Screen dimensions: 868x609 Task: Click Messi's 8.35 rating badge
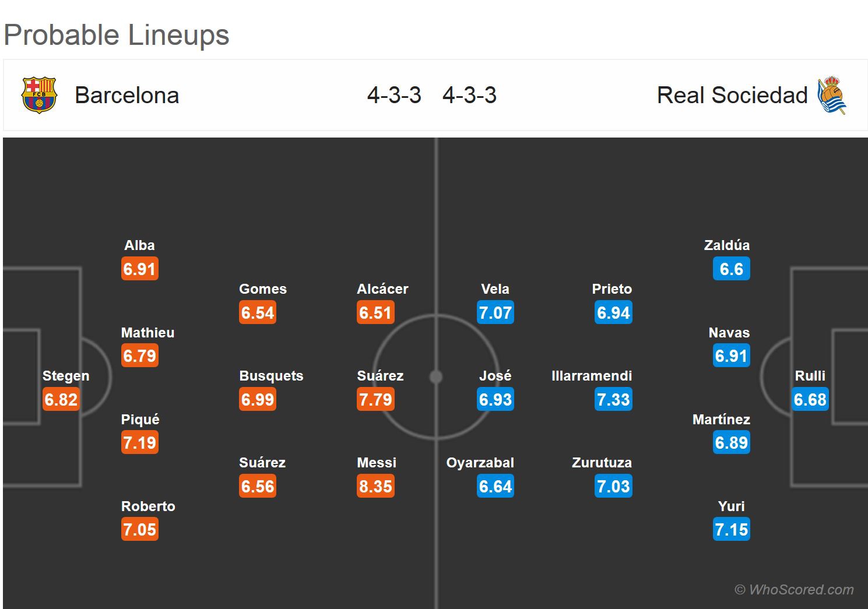[376, 486]
